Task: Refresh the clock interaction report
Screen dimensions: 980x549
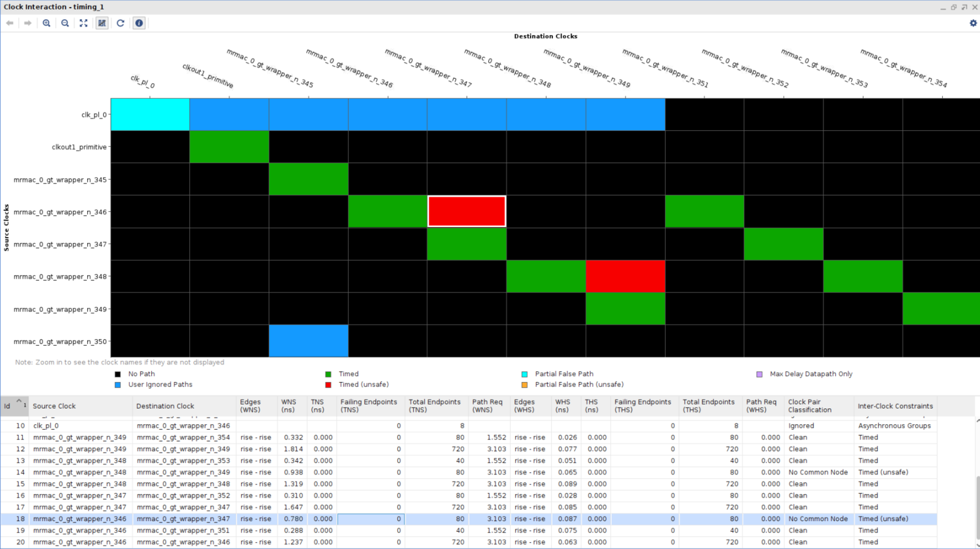Action: coord(120,23)
